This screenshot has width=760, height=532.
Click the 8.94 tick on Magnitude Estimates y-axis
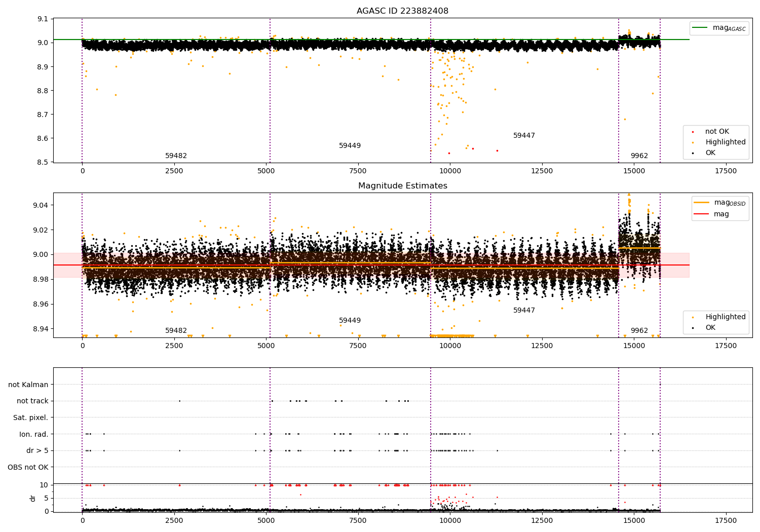[x=41, y=329]
